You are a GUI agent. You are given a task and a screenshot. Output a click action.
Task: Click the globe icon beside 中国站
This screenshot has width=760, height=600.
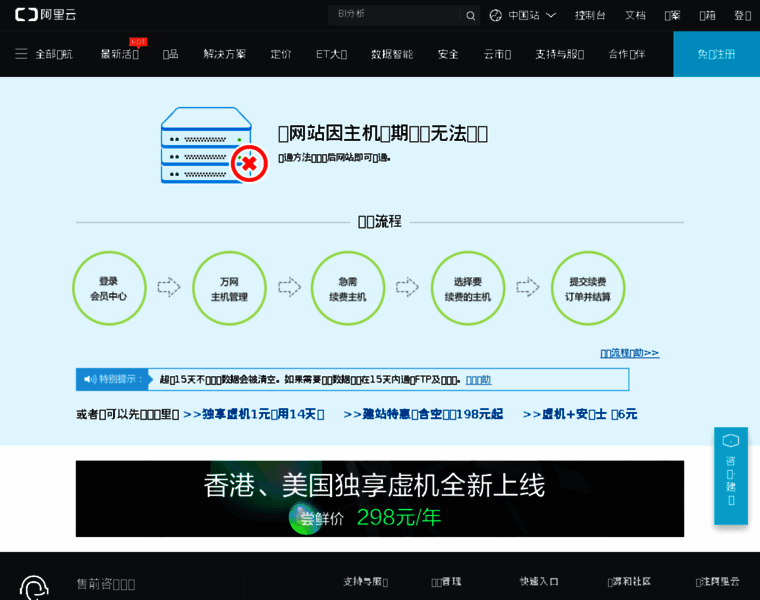coord(496,15)
